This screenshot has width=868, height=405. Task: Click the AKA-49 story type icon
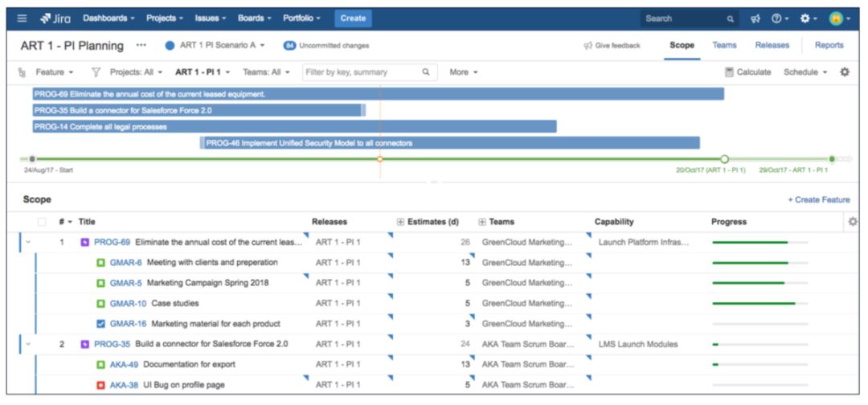coord(100,365)
